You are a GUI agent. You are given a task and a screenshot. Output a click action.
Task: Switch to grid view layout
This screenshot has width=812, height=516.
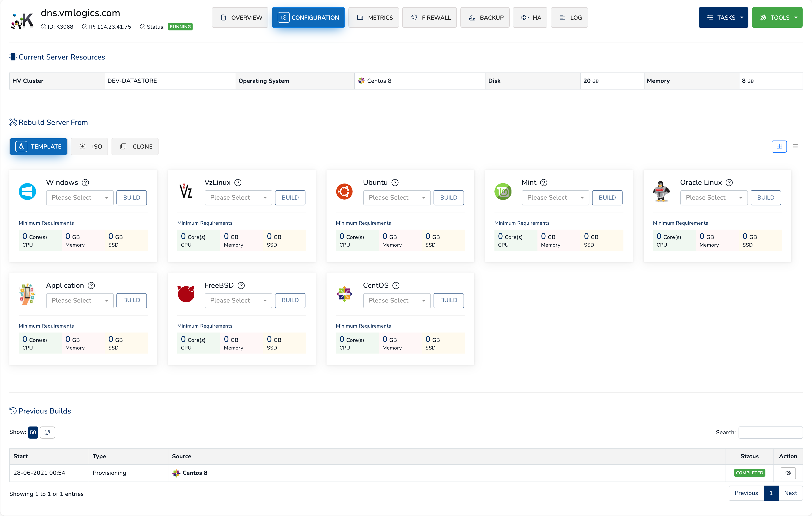click(779, 146)
